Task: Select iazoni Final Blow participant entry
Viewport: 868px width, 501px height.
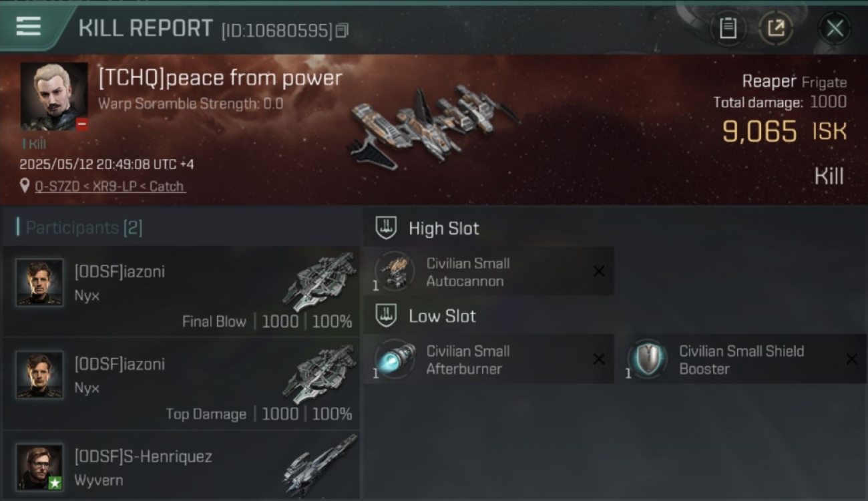Action: point(180,291)
